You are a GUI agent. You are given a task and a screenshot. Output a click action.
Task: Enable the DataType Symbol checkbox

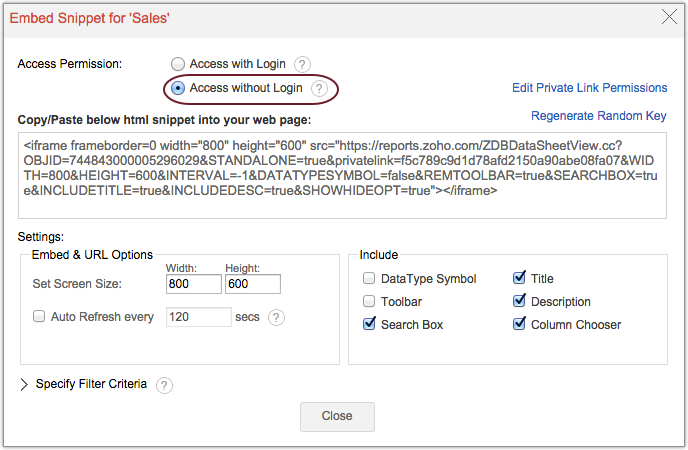(x=370, y=279)
